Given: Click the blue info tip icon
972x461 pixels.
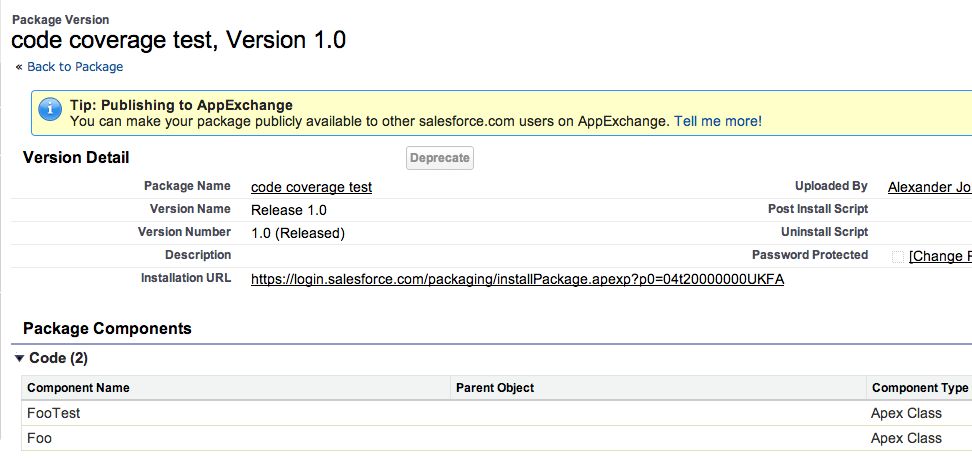Looking at the screenshot, I should click(x=50, y=112).
